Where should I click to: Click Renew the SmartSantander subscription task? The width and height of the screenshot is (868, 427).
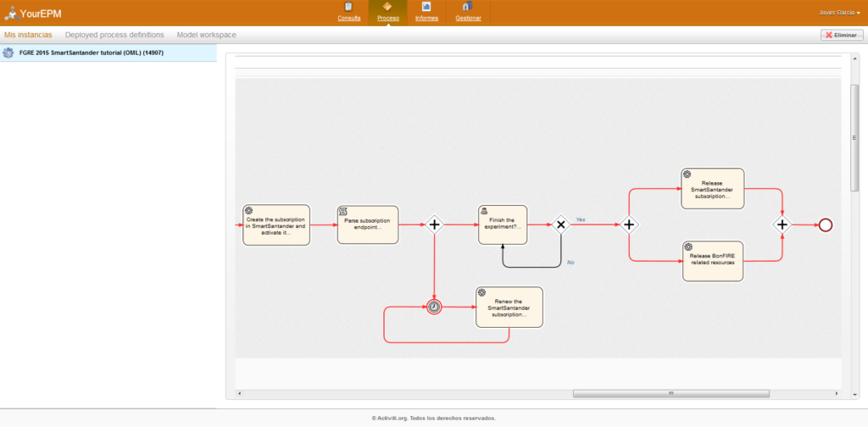tap(509, 307)
